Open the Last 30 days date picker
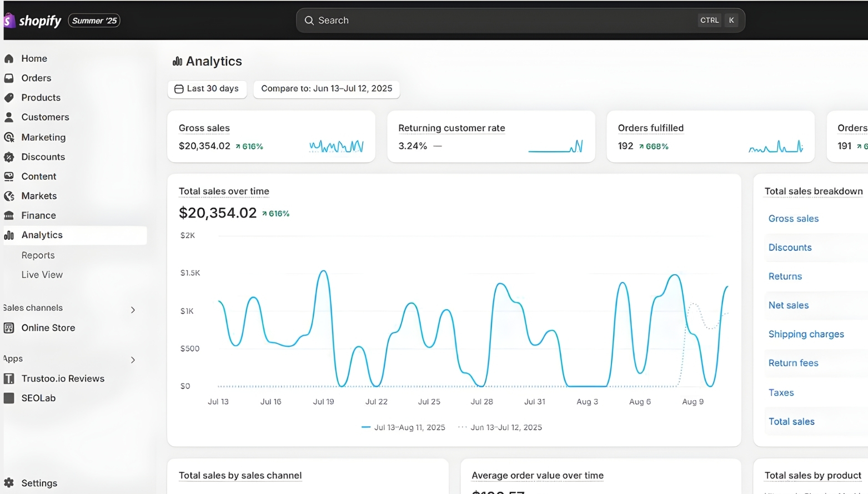The height and width of the screenshot is (494, 868). pyautogui.click(x=207, y=89)
